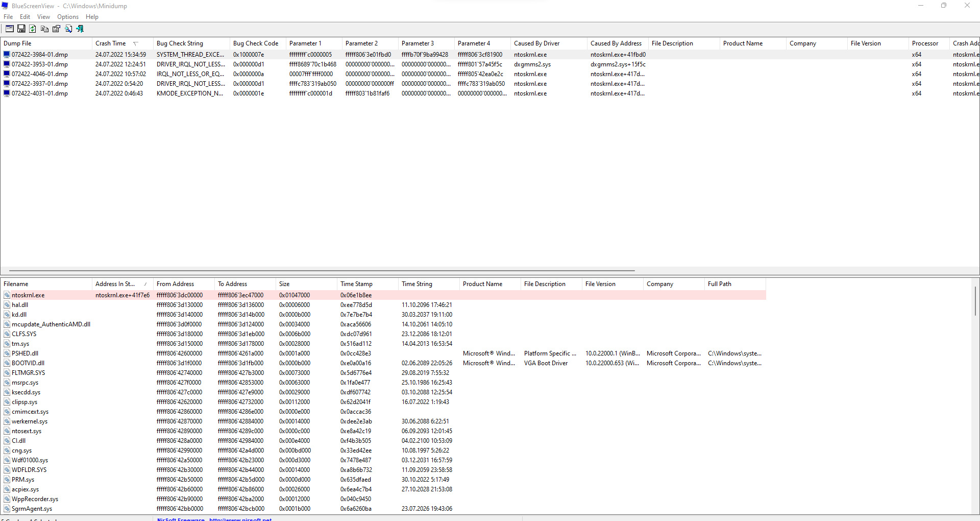Click the cmimcext.sys filename row

point(30,411)
